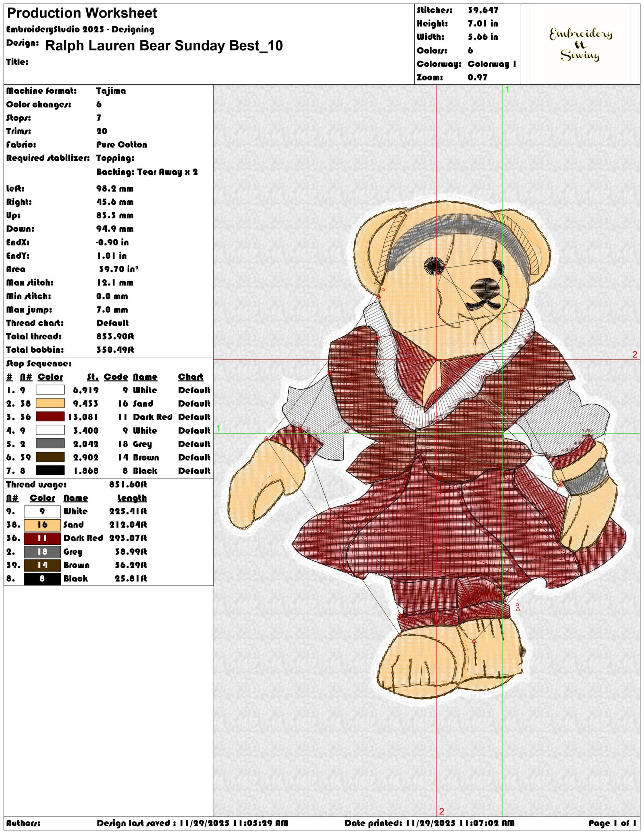Click Thread usage swatch numbered 16 Sand

click(x=42, y=525)
